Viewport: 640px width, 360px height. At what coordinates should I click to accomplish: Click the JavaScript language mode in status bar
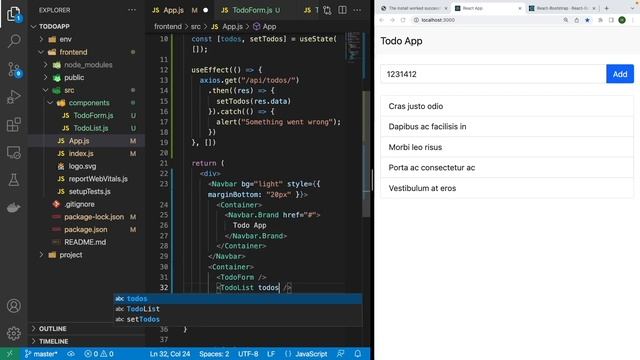click(311, 354)
